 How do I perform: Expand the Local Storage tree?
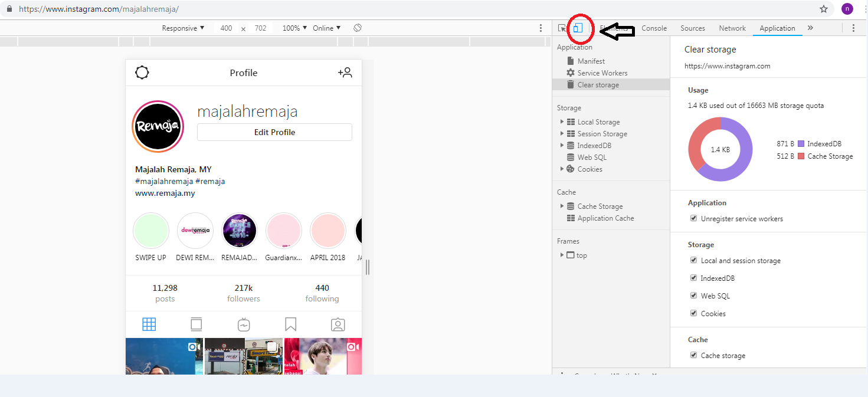pyautogui.click(x=562, y=122)
